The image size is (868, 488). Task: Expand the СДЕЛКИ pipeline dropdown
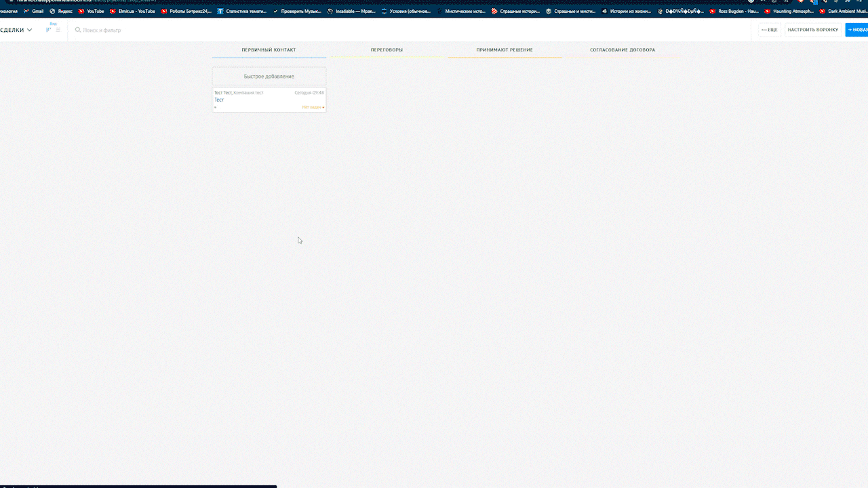16,30
